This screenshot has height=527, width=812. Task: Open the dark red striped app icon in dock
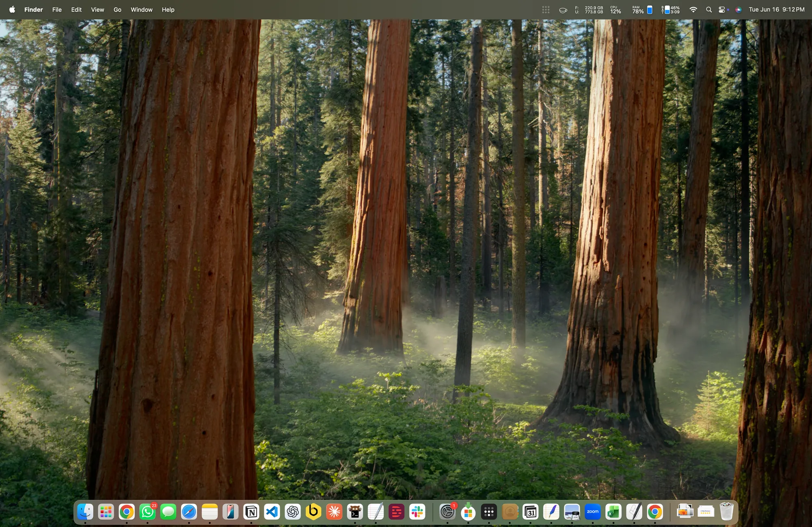click(397, 512)
